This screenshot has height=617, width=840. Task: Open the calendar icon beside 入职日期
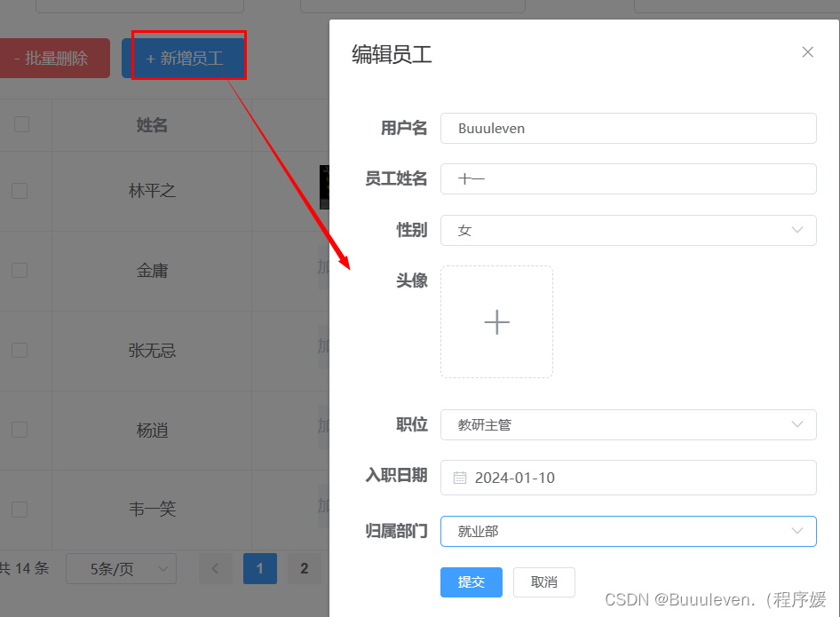(460, 478)
